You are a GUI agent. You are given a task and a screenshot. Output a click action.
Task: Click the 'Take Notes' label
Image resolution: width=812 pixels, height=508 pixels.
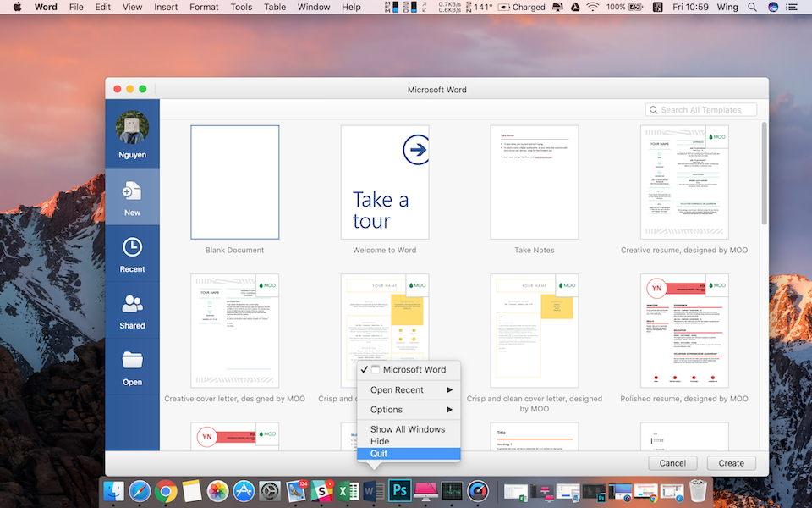(535, 250)
